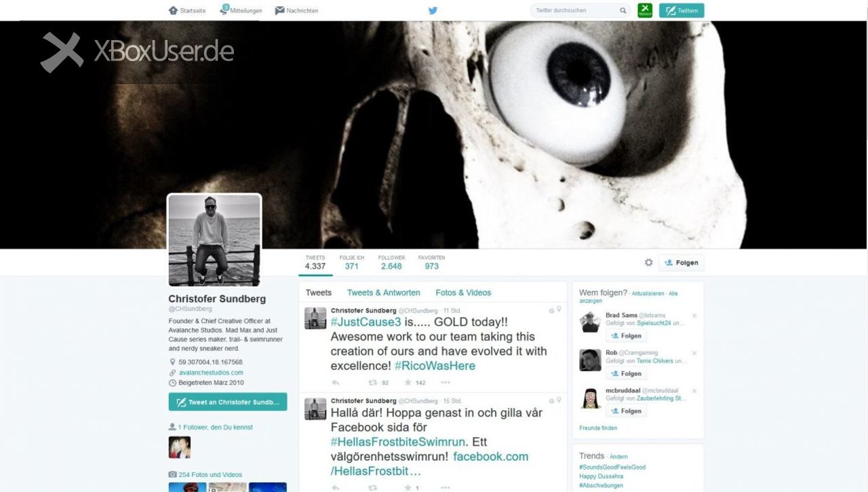
Task: Switch to Tweets & Antworten tab
Action: pyautogui.click(x=384, y=292)
